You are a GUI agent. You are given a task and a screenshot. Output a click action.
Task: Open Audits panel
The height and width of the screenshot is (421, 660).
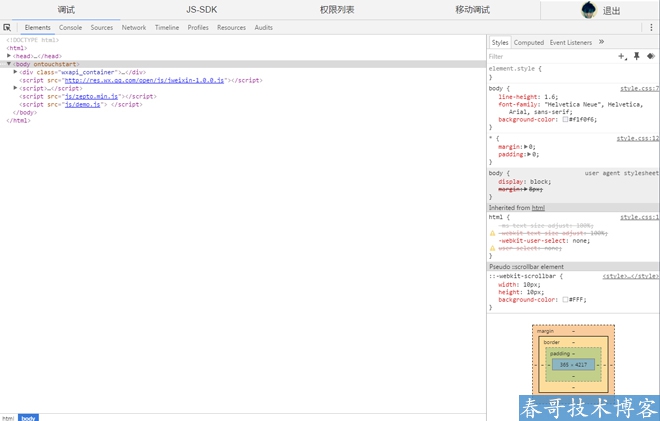263,27
